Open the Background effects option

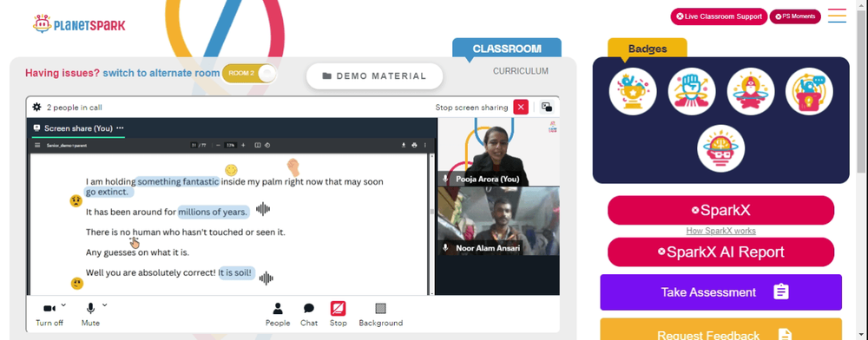point(381,314)
